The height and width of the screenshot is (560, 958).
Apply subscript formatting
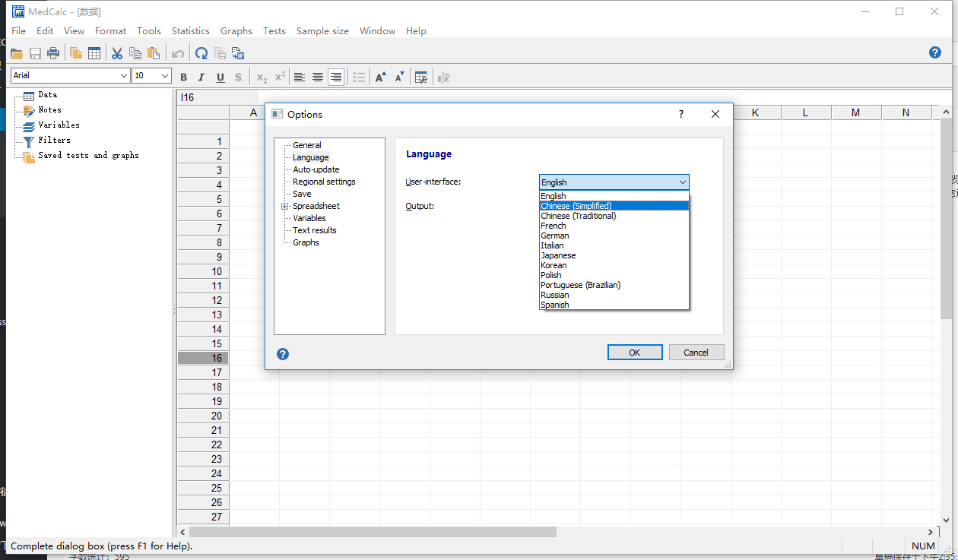262,77
